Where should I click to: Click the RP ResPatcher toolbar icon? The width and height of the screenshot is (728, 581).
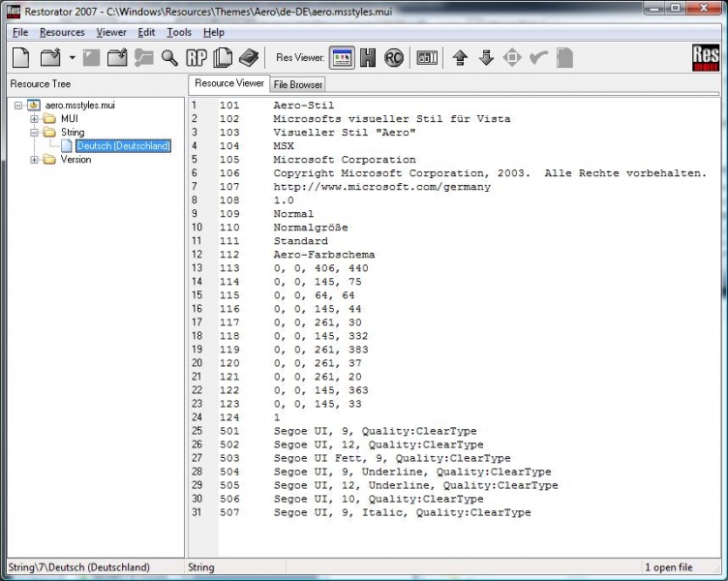tap(197, 58)
